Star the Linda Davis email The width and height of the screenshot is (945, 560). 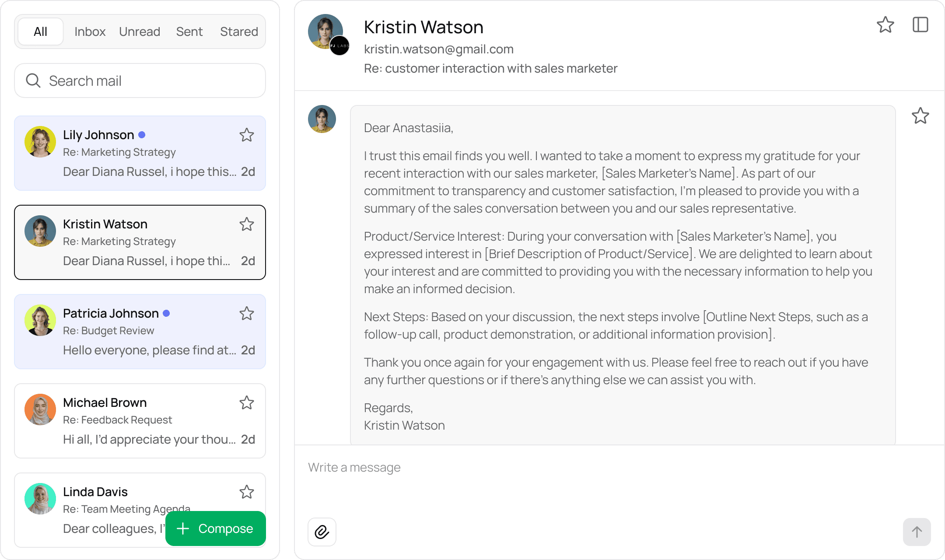(x=247, y=492)
